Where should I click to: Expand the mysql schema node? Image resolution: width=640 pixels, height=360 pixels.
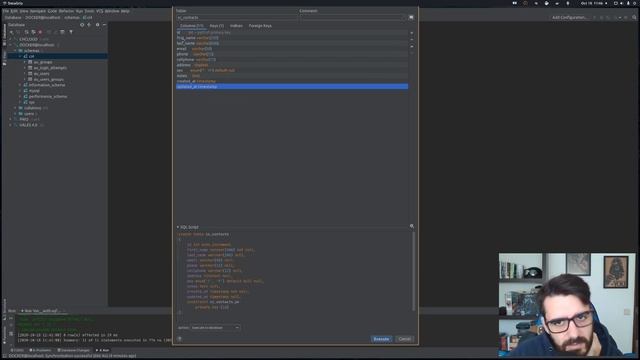20,91
